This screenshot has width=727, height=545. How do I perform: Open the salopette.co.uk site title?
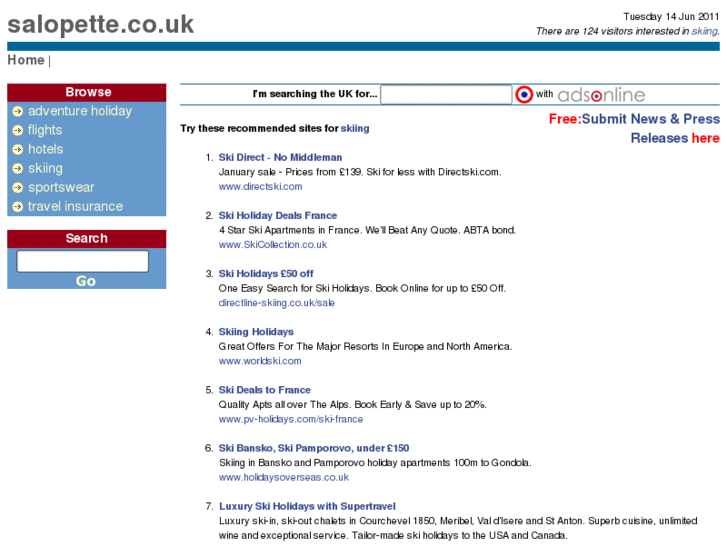(101, 25)
